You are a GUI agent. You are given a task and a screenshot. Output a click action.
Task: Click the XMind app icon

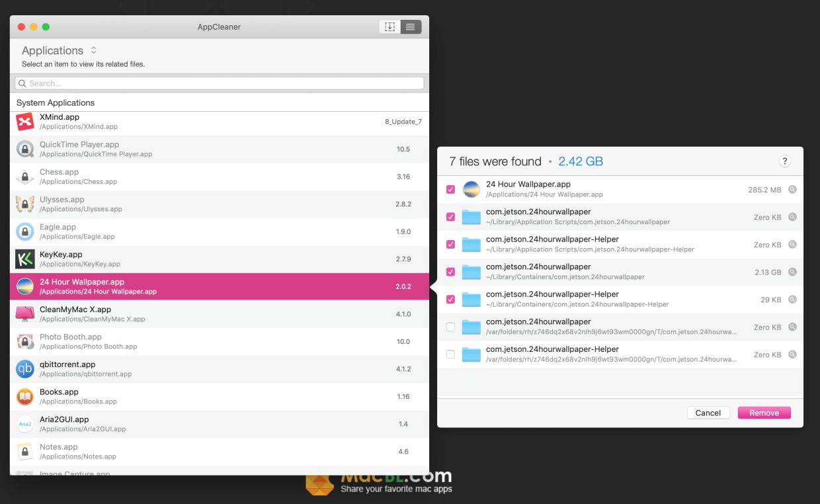pos(25,122)
